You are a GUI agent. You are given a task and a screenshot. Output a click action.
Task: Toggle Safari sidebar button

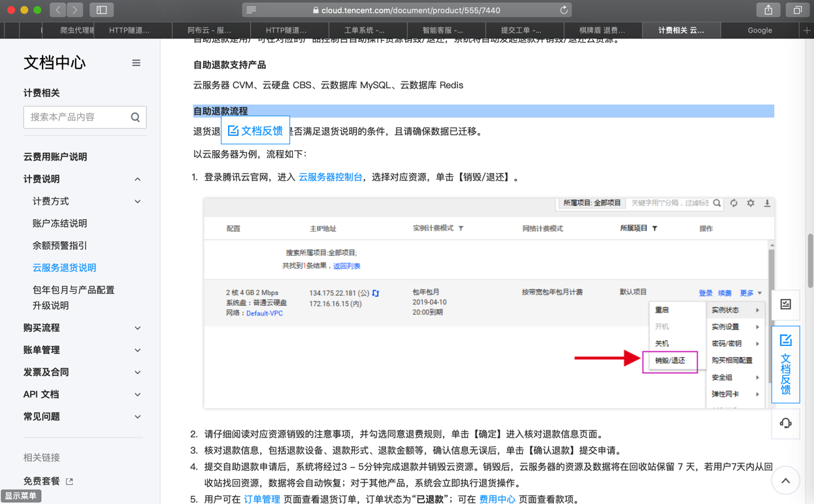point(102,10)
